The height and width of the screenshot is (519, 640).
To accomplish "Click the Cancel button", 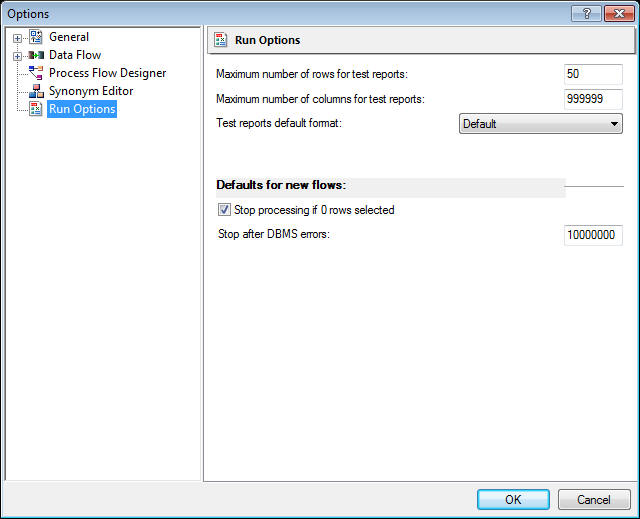I will click(x=594, y=499).
